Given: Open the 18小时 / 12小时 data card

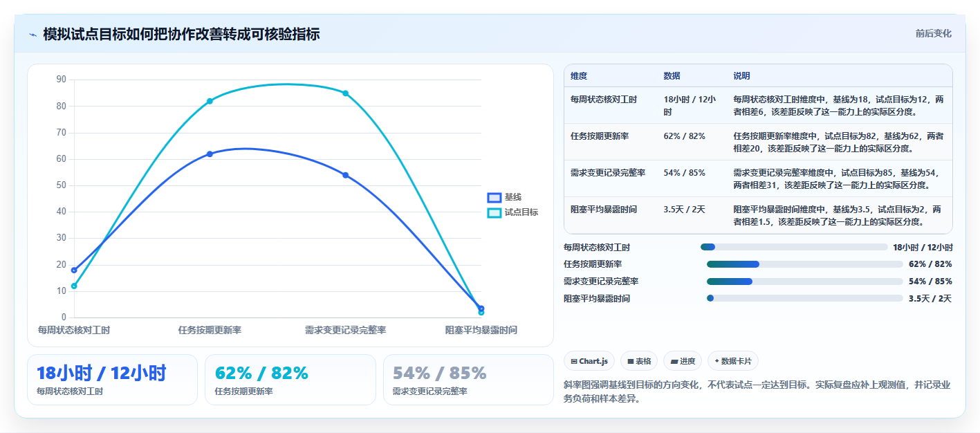Looking at the screenshot, I should [x=112, y=380].
